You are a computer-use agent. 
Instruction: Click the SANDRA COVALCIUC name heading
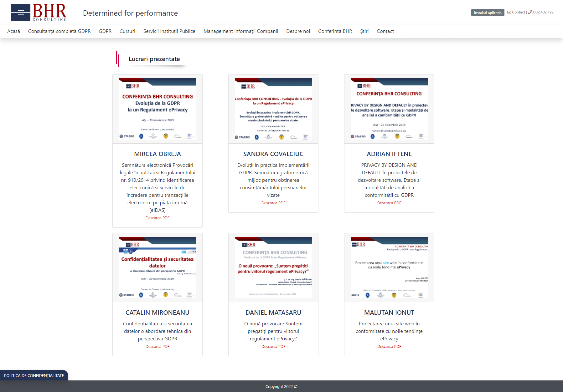273,154
